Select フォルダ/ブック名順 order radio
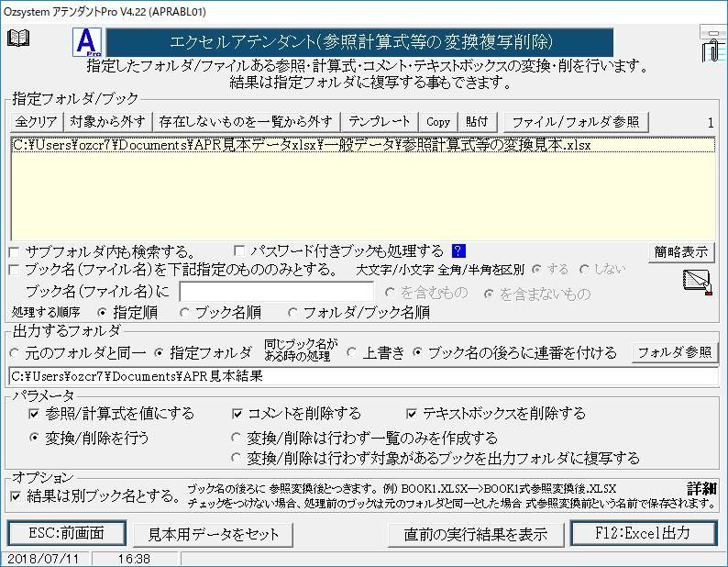728x567 pixels. point(292,312)
